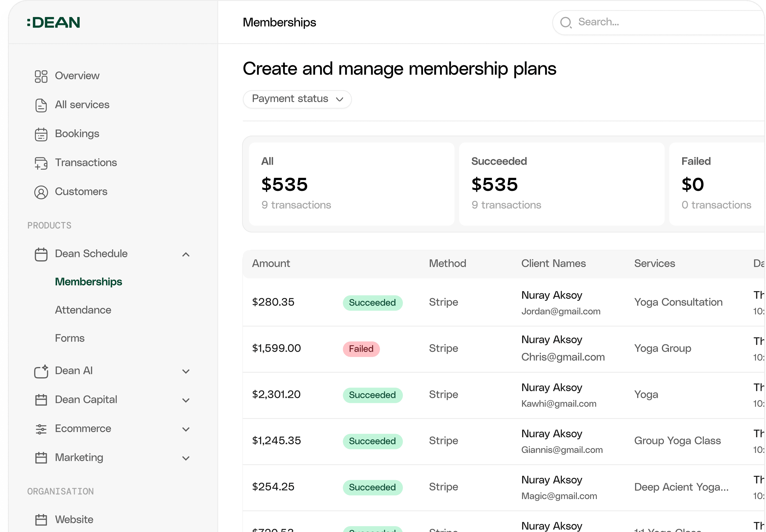
Task: Click Succeeded badge on $2,301.20 row
Action: [x=372, y=395]
